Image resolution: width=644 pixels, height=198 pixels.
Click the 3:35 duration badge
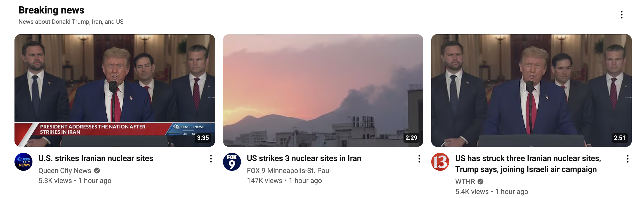[x=203, y=138]
